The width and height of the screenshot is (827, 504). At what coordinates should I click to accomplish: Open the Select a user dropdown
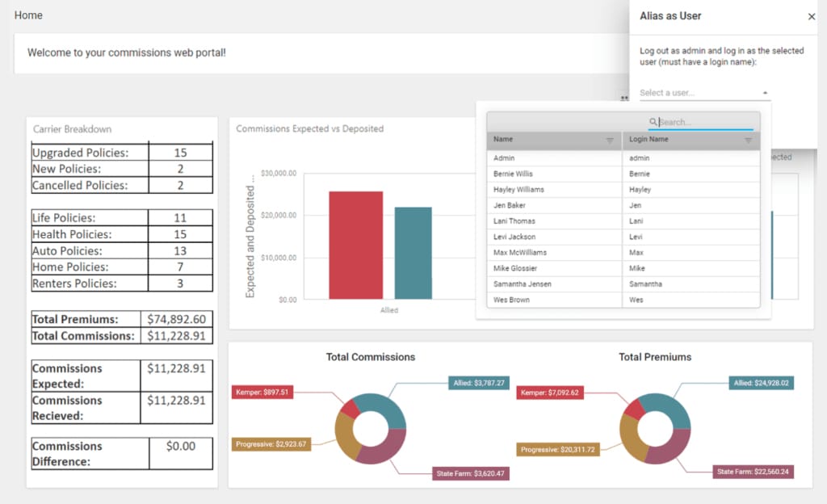(x=704, y=93)
